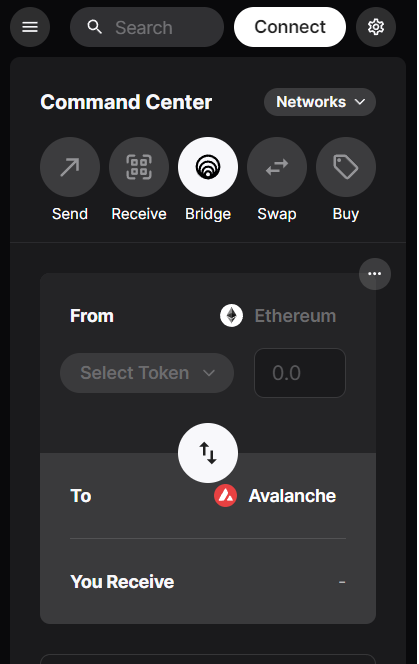419x664 pixels.
Task: Click the Connect button
Action: tap(290, 27)
